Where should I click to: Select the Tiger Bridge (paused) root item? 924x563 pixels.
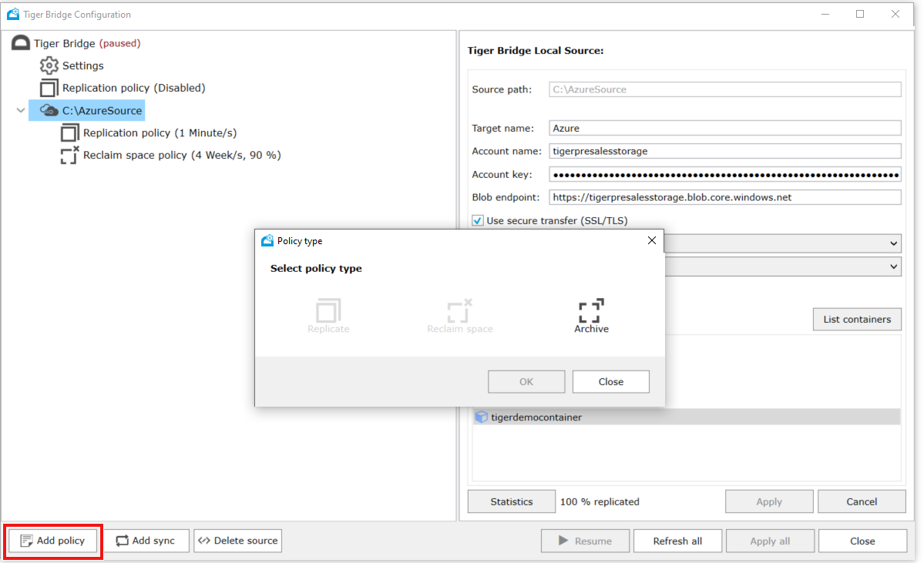87,43
